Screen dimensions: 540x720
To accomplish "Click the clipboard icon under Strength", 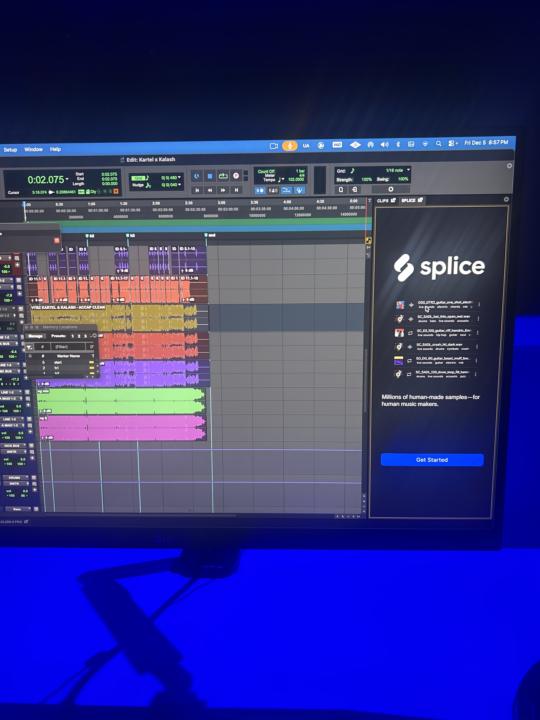I will (341, 189).
